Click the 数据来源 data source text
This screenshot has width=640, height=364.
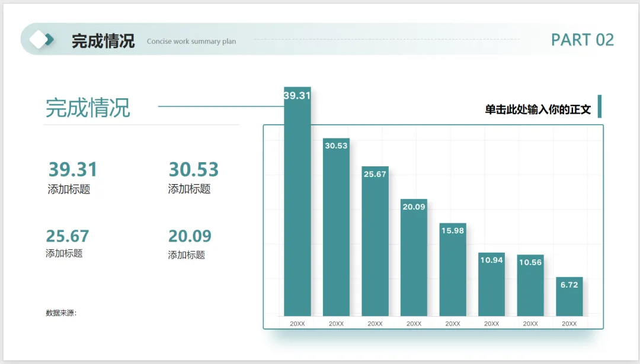(x=61, y=313)
